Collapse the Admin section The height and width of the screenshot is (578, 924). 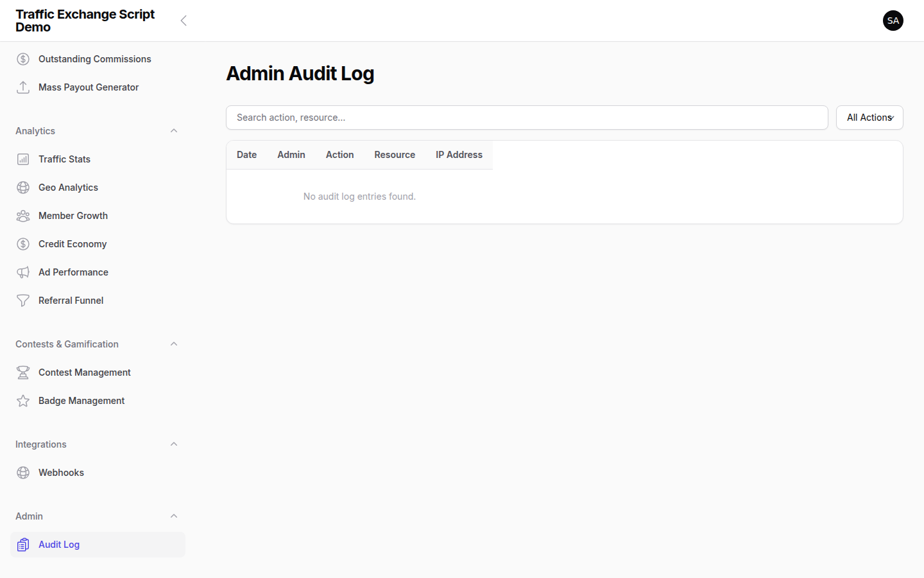173,516
